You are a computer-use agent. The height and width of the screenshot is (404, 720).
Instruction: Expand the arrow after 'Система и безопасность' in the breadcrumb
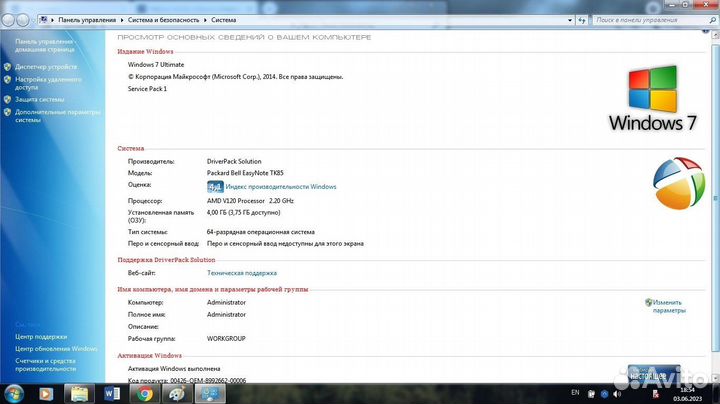pyautogui.click(x=205, y=20)
